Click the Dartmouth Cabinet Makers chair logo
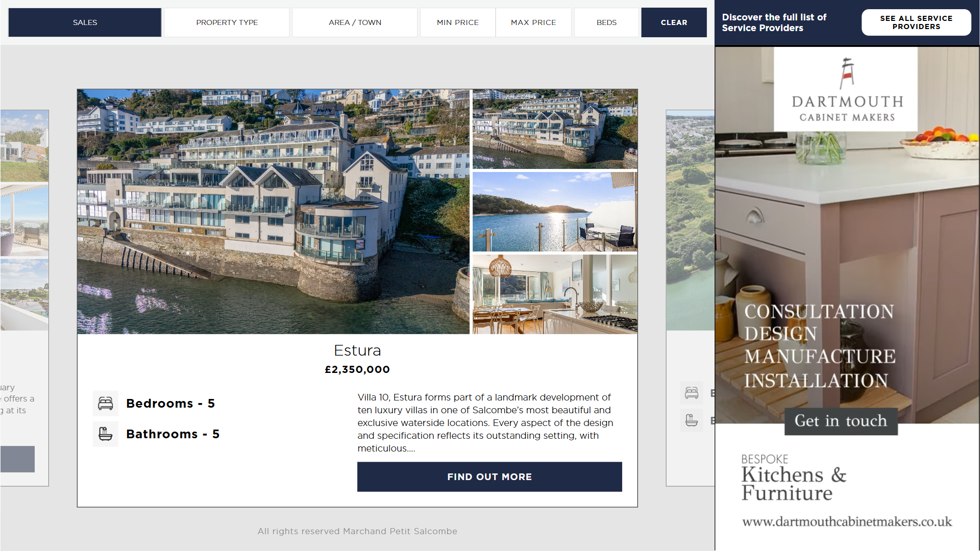This screenshot has height=551, width=980. [847, 73]
